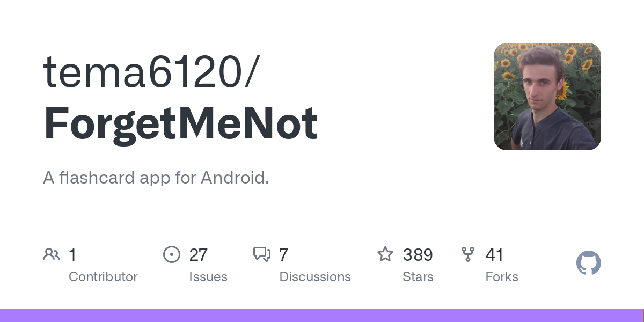This screenshot has width=644, height=322.
Task: Click the 41 forks count
Action: coord(494,255)
